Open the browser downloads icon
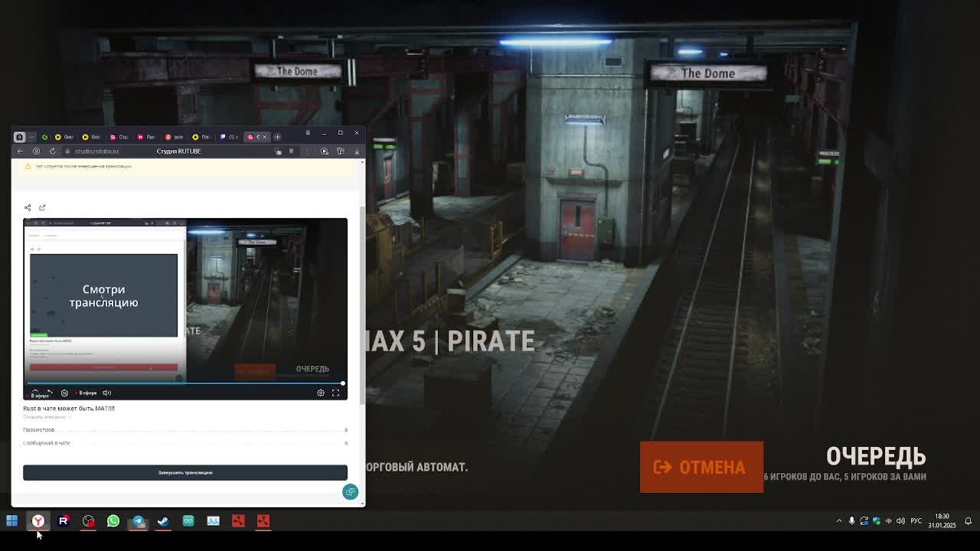This screenshot has height=551, width=980. 357,151
